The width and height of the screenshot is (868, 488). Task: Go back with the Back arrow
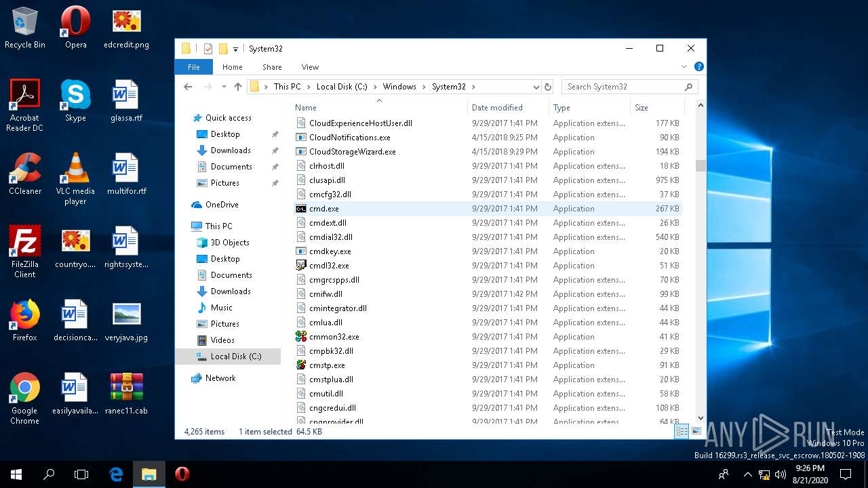189,87
